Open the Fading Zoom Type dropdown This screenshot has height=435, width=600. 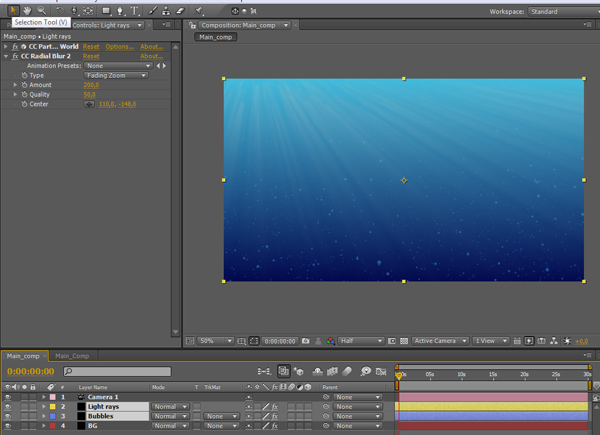(116, 75)
